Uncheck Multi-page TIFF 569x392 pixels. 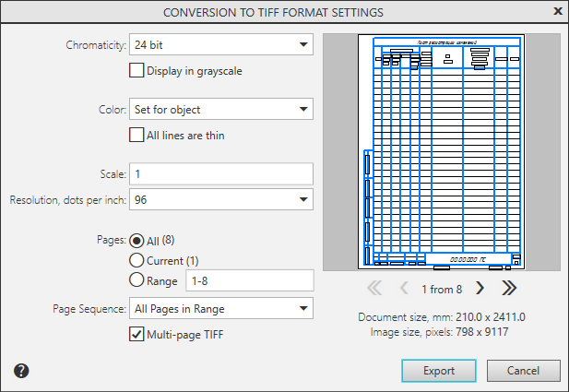[x=137, y=334]
